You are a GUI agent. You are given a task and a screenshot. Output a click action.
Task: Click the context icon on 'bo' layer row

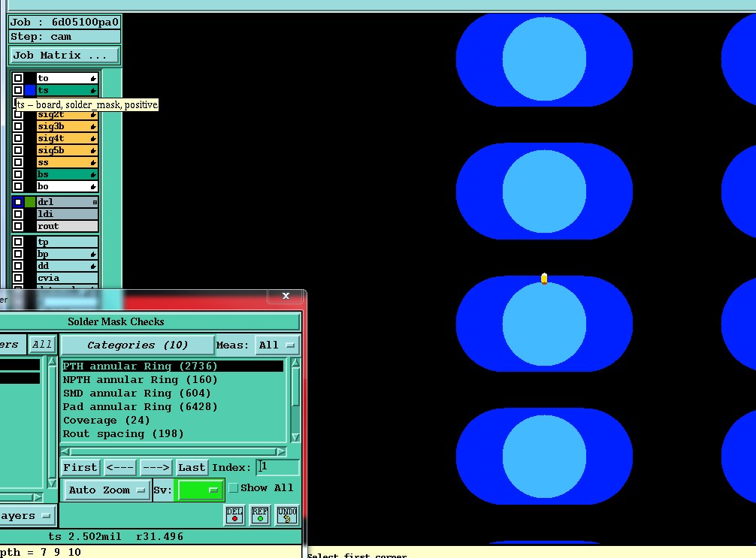[93, 186]
